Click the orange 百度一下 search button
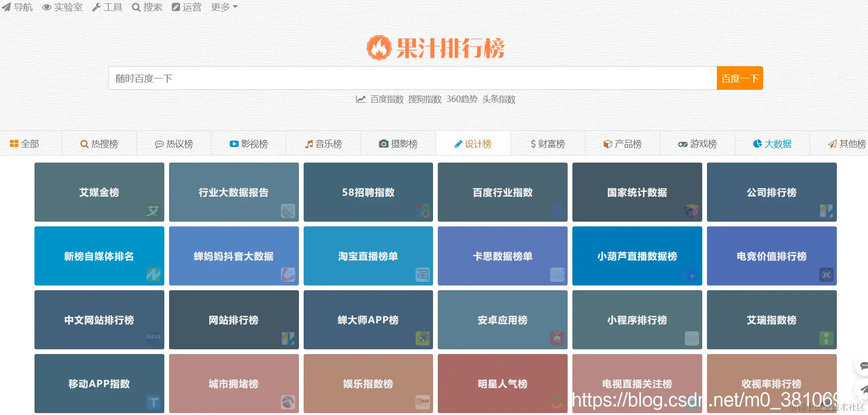This screenshot has width=868, height=415. pyautogui.click(x=740, y=78)
